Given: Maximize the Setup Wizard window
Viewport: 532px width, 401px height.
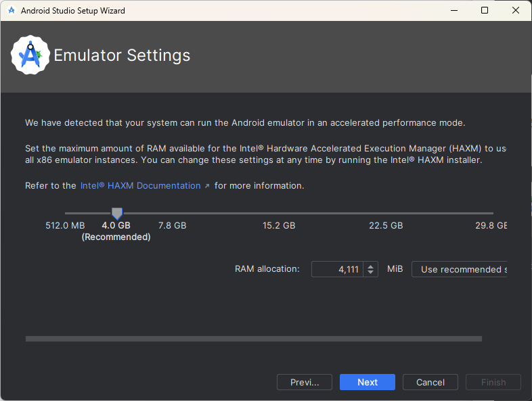Looking at the screenshot, I should click(x=485, y=11).
